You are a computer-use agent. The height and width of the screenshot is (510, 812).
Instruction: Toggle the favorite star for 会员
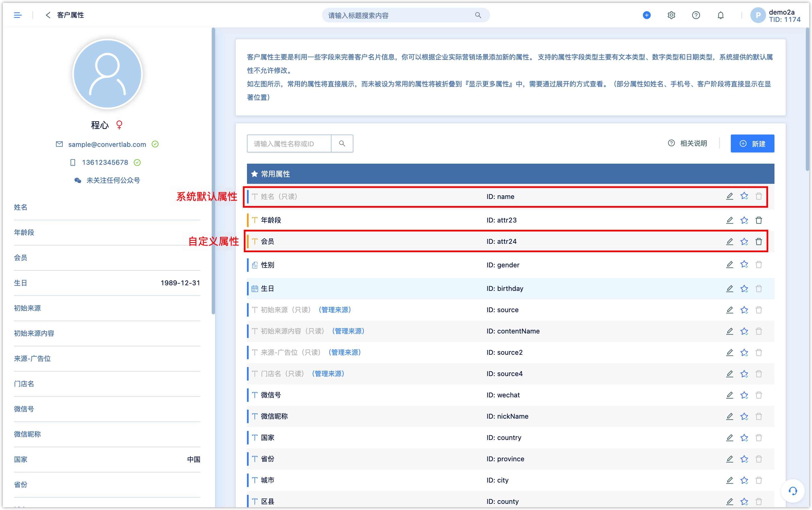click(x=744, y=242)
